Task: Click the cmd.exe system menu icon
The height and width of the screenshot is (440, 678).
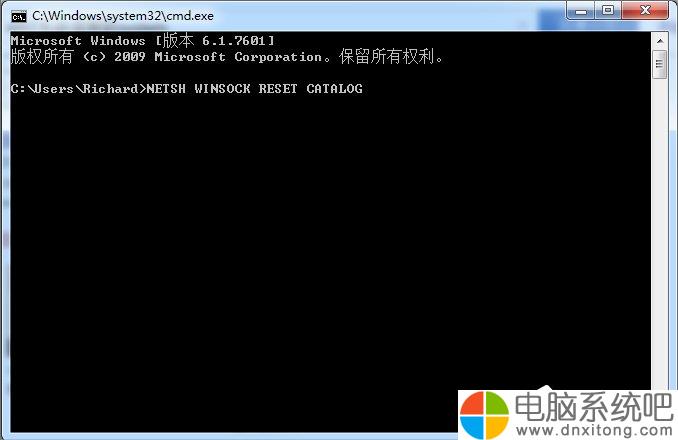Action: click(x=19, y=16)
